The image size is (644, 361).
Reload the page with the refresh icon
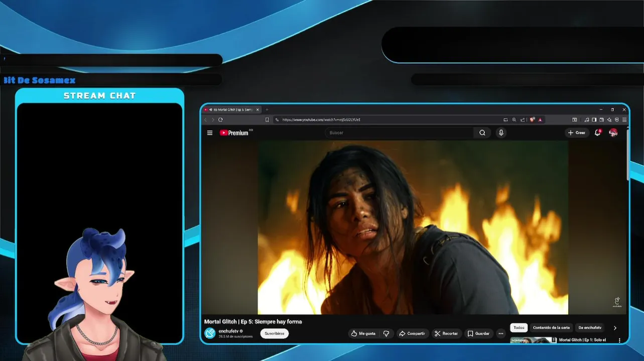pyautogui.click(x=220, y=120)
